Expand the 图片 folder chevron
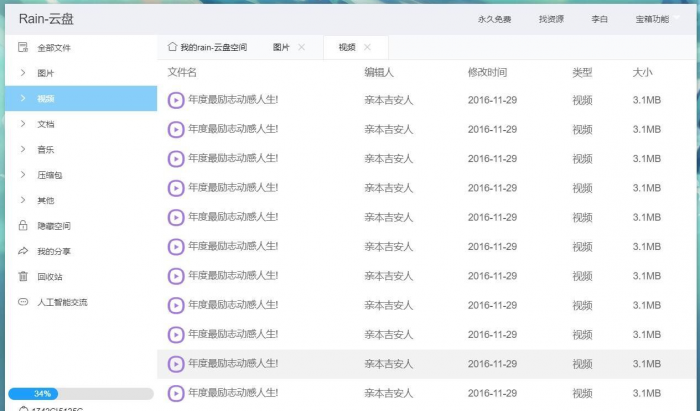 [x=22, y=73]
